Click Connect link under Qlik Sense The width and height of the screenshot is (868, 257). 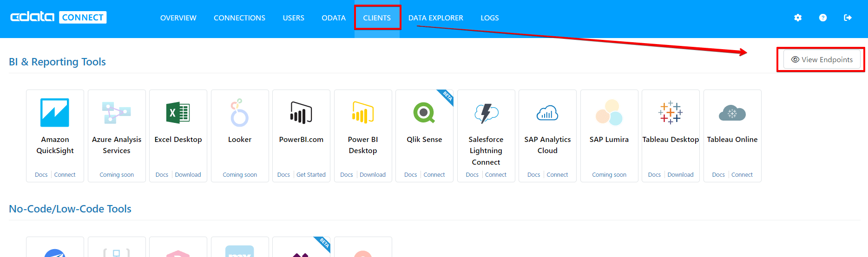(434, 175)
